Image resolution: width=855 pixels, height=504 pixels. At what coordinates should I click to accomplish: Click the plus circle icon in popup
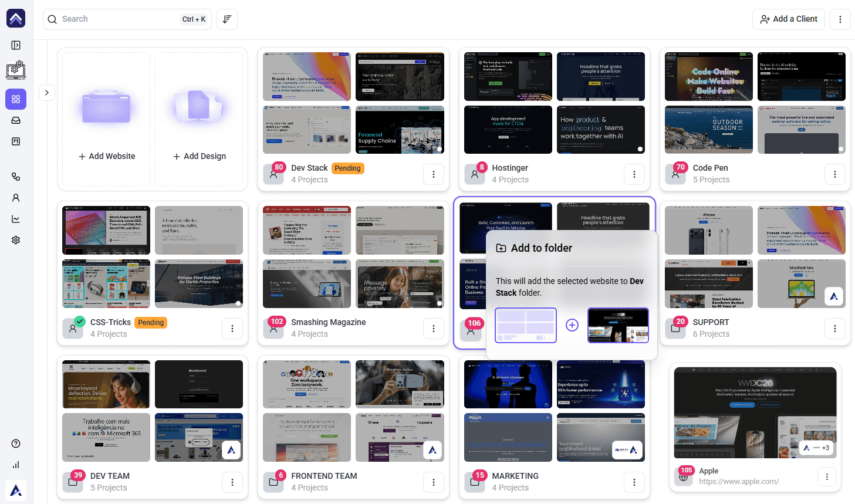572,325
